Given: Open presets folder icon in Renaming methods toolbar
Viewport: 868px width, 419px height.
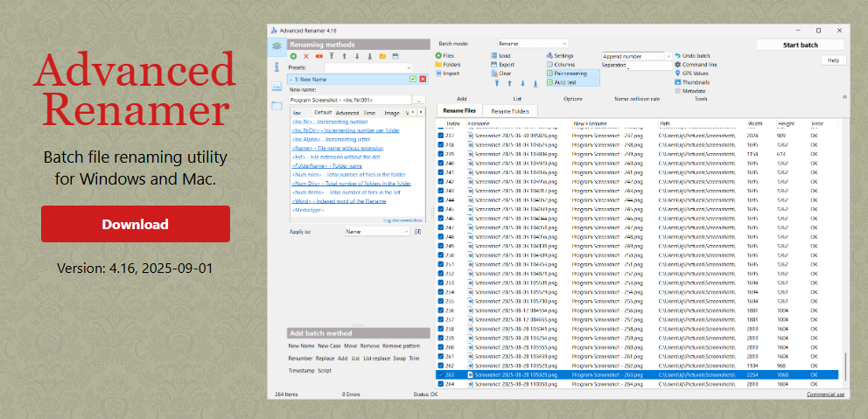Looking at the screenshot, I should 382,56.
